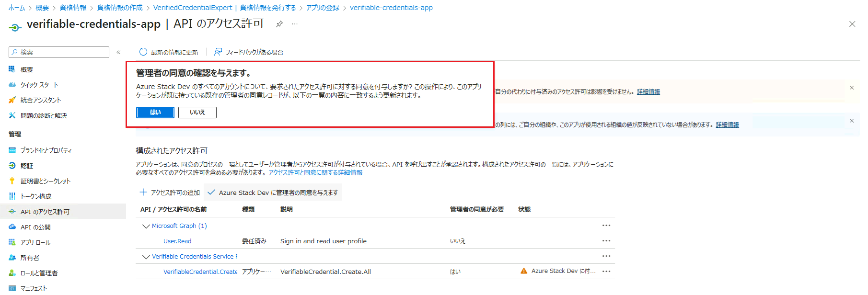Screen dimensions: 868x295
Task: Go to 証明書とシークレット page
Action: pos(45,181)
